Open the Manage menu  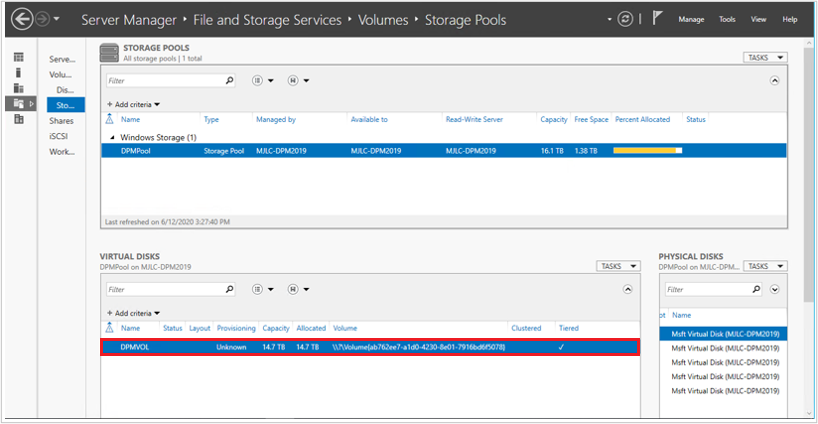pyautogui.click(x=691, y=19)
